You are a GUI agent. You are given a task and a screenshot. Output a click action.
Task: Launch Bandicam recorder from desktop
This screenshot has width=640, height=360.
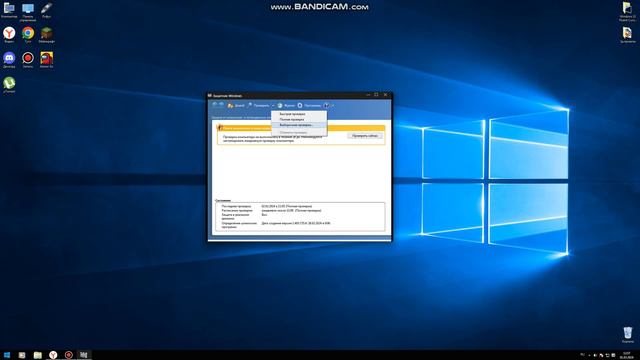28,60
